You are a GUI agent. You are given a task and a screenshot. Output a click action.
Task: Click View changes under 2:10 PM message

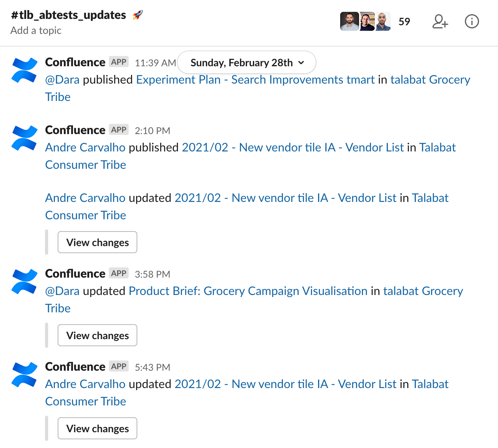pos(97,242)
